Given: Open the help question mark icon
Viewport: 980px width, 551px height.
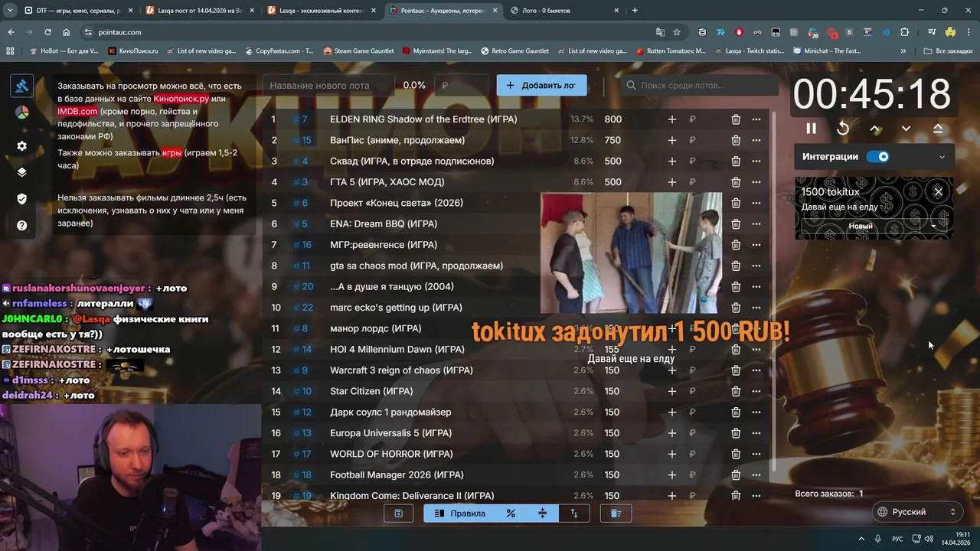Looking at the screenshot, I should [21, 226].
